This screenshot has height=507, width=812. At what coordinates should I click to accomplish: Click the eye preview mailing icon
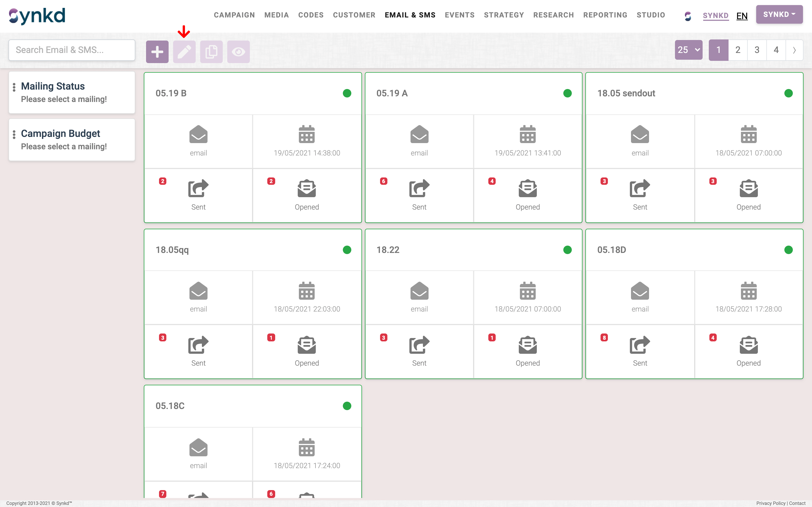coord(238,52)
